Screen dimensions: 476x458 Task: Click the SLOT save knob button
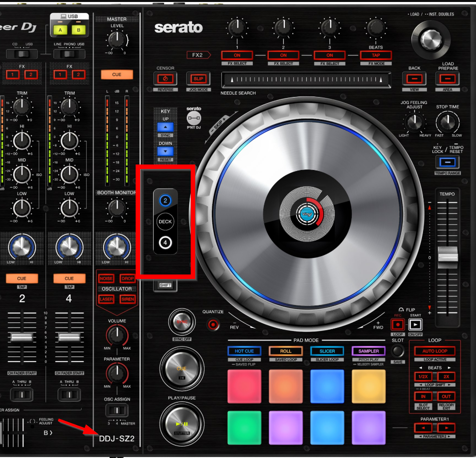tap(398, 351)
